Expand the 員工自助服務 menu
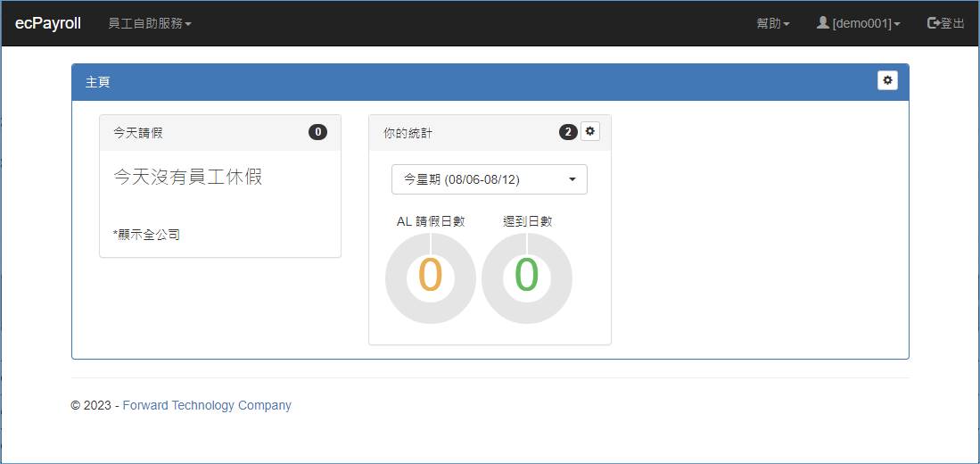 [x=149, y=23]
